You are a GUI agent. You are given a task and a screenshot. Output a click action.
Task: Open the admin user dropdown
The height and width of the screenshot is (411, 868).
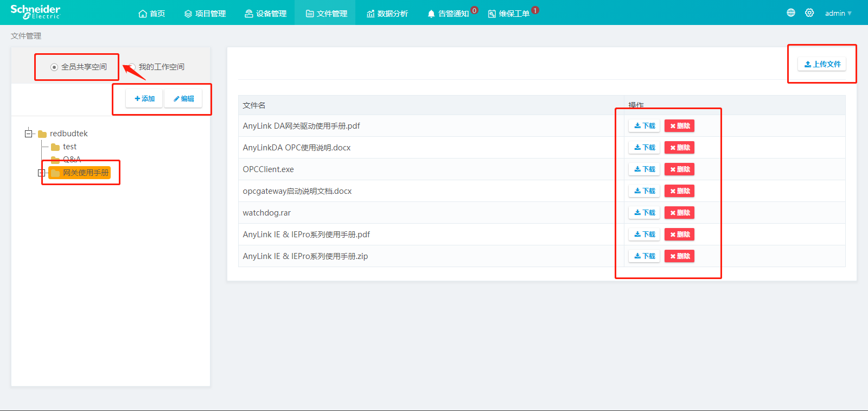[838, 13]
